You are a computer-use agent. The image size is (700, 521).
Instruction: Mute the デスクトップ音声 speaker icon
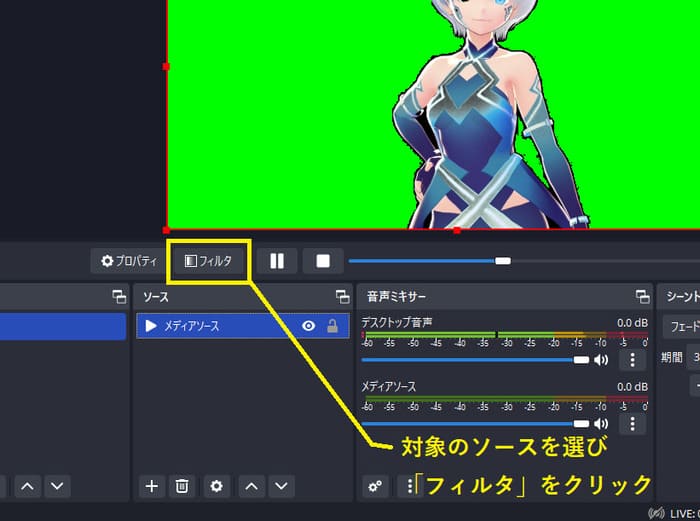(x=601, y=360)
